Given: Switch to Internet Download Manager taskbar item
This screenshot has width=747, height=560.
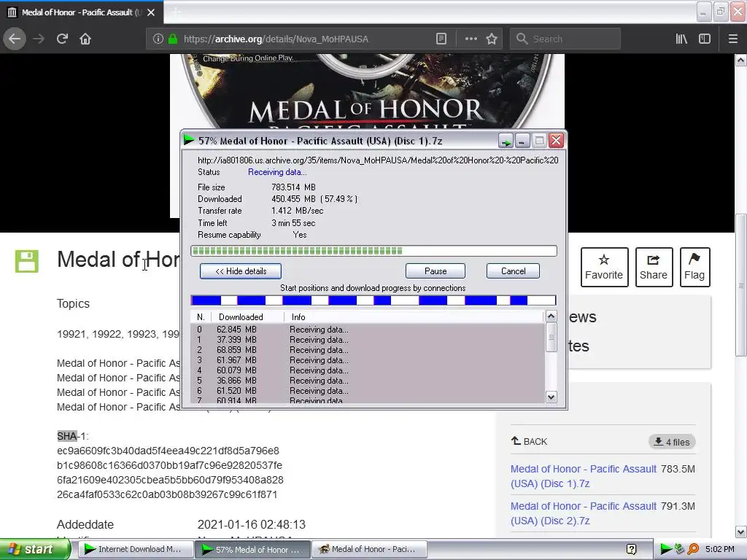Looking at the screenshot, I should click(135, 550).
